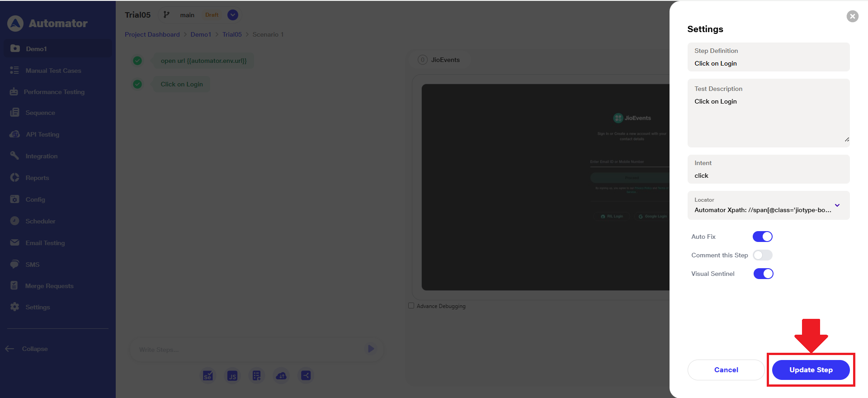The width and height of the screenshot is (868, 398).
Task: Click the Selenium icon below the steps box
Action: point(208,376)
